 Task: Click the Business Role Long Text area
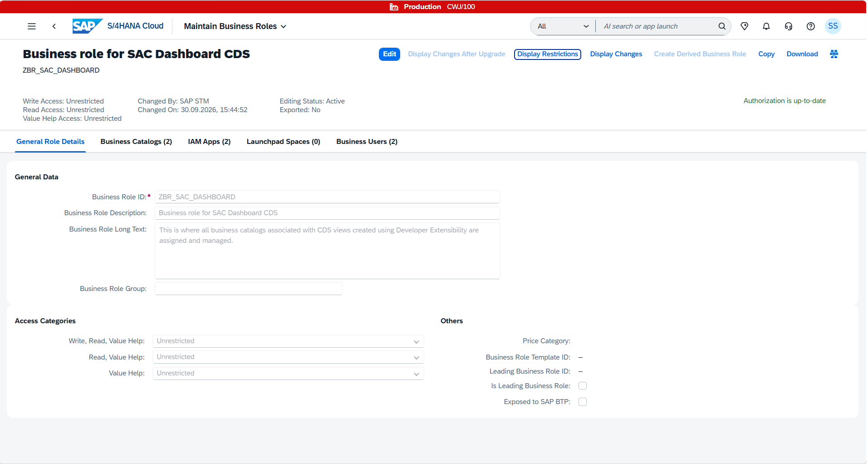(327, 251)
